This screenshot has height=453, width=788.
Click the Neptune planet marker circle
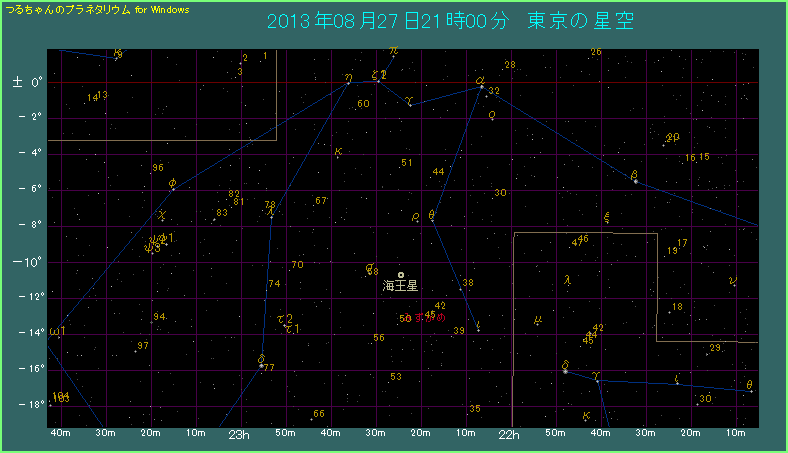click(x=401, y=275)
